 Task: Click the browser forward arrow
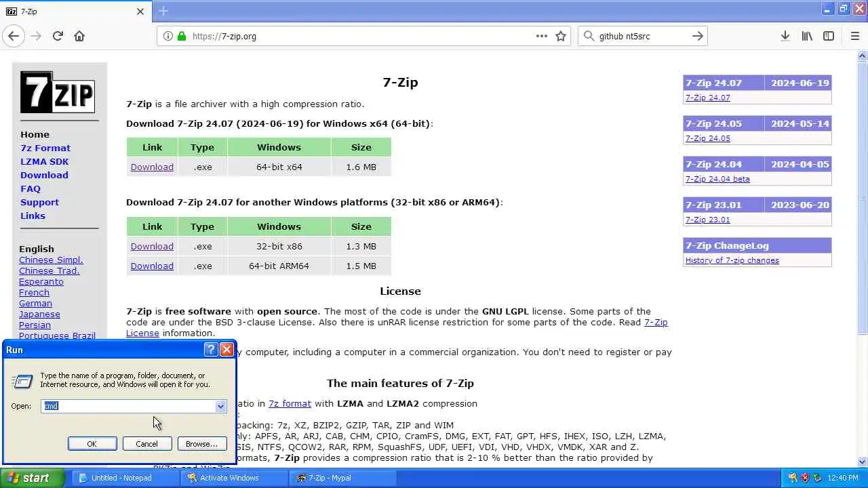(x=36, y=36)
